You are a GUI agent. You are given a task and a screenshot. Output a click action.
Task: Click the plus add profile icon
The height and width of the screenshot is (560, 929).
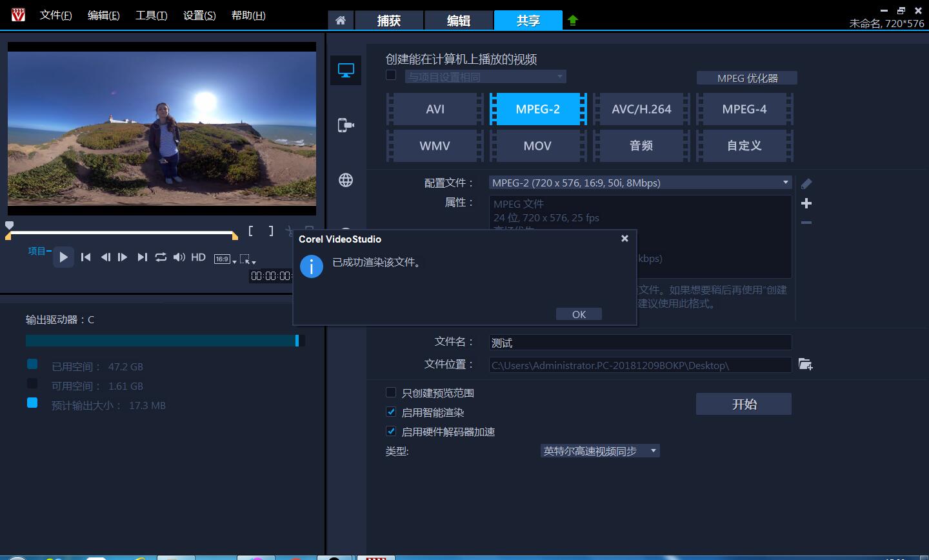pos(806,203)
